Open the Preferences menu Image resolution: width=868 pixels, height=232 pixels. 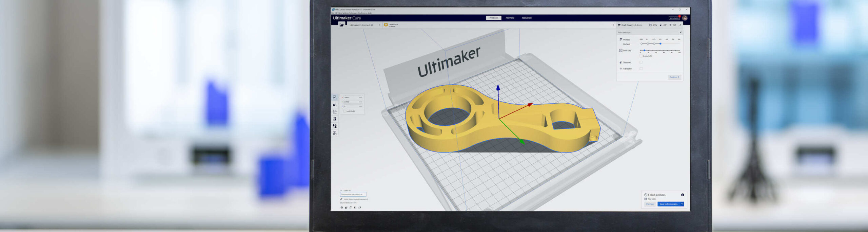(363, 13)
